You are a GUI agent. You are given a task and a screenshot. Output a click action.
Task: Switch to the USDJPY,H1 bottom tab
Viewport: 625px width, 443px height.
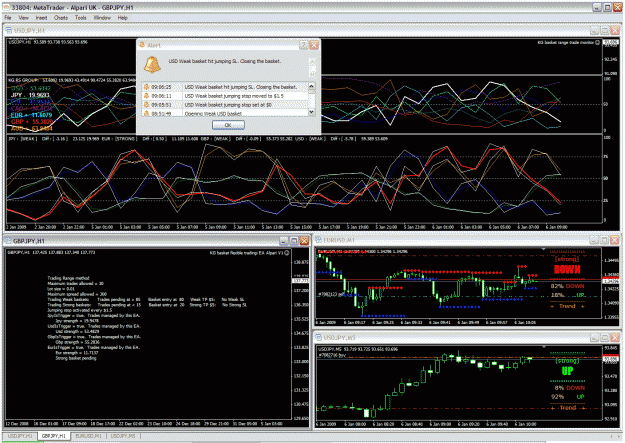coord(20,436)
